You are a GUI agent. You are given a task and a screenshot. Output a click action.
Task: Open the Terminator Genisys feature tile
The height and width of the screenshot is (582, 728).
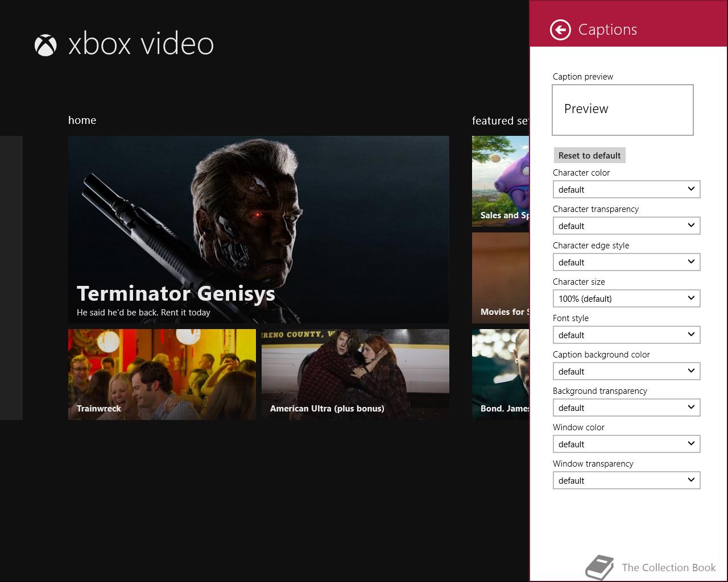[259, 230]
